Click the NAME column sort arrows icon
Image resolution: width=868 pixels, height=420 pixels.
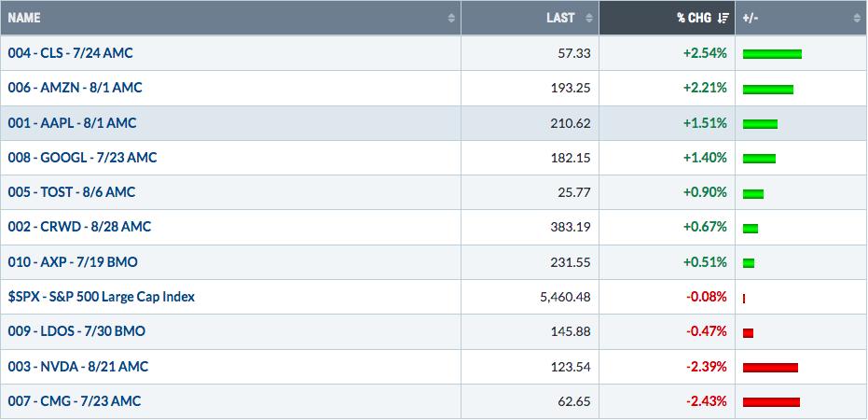(x=451, y=19)
